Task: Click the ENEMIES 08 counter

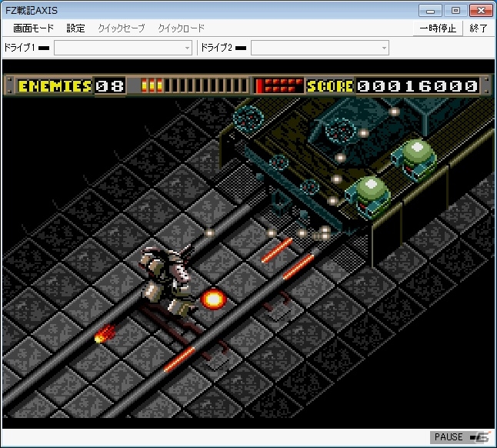Action: [x=71, y=86]
